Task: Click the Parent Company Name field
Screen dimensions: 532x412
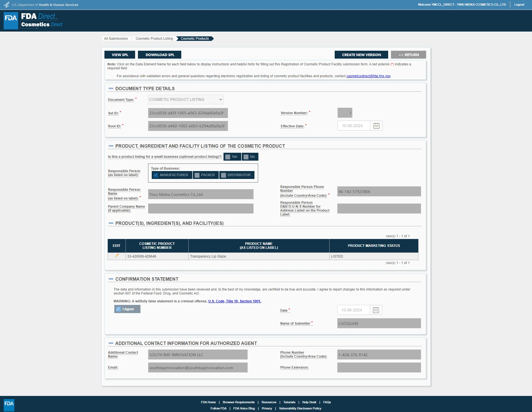Action: tap(201, 209)
